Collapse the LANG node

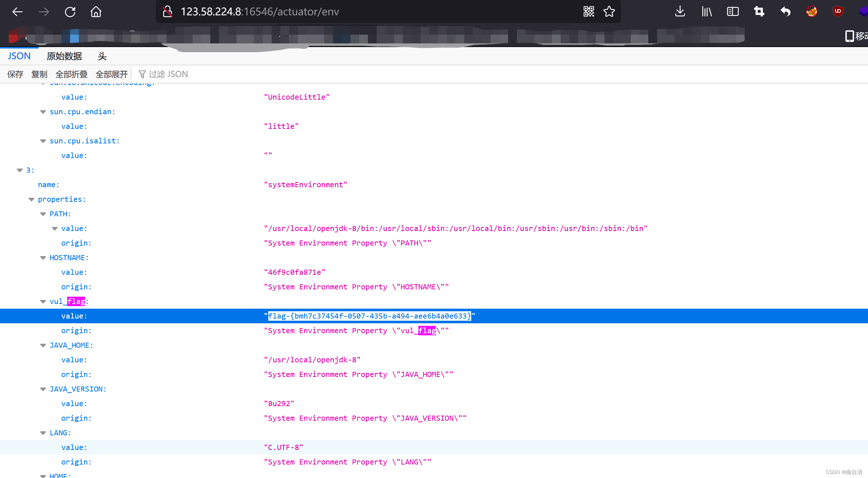43,433
